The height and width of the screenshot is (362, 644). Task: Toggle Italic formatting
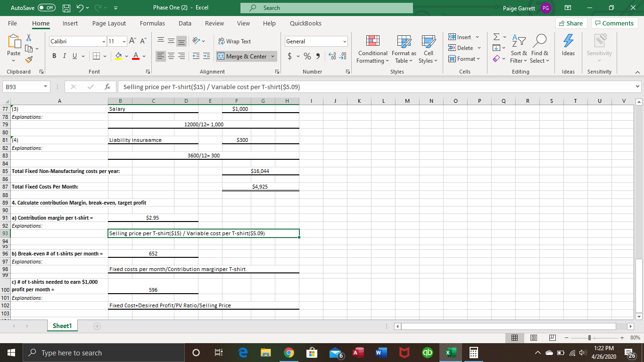64,57
